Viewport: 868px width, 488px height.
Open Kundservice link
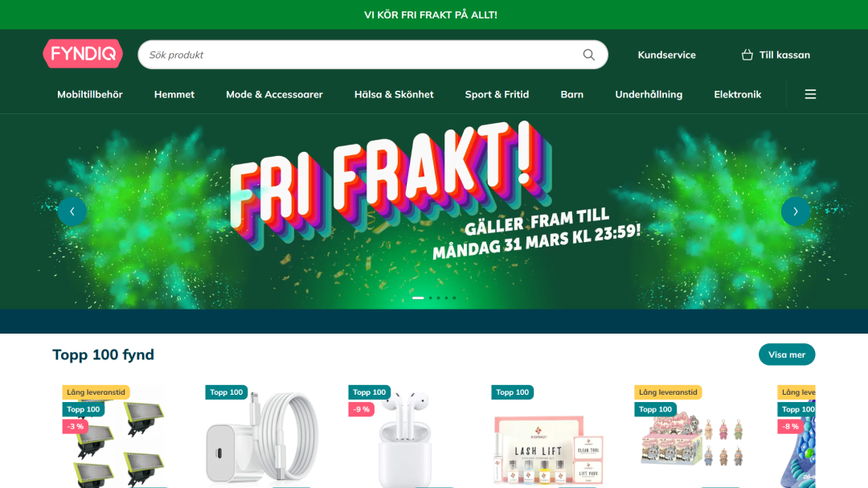tap(666, 55)
